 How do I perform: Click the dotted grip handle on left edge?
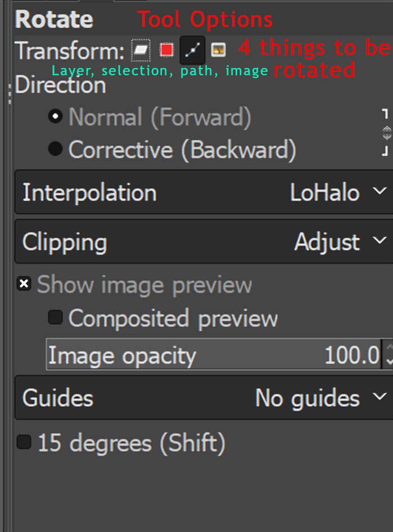[9, 94]
